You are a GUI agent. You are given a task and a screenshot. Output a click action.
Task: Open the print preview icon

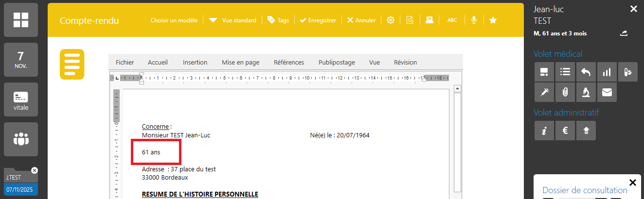click(x=410, y=20)
